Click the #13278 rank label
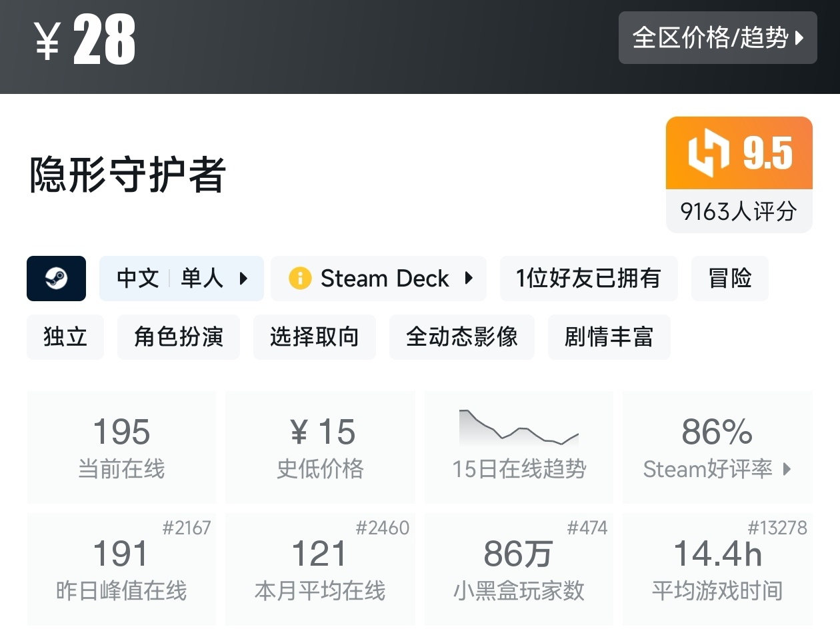This screenshot has height=639, width=840. (777, 528)
